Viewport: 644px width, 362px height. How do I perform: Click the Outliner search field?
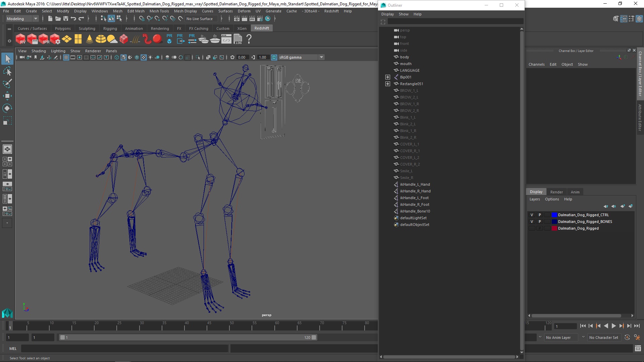[455, 21]
